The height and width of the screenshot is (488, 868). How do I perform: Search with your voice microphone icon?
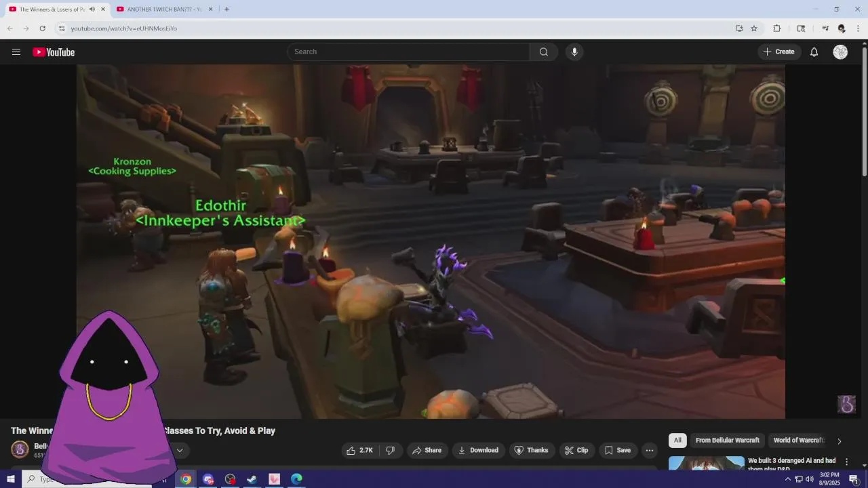(574, 52)
